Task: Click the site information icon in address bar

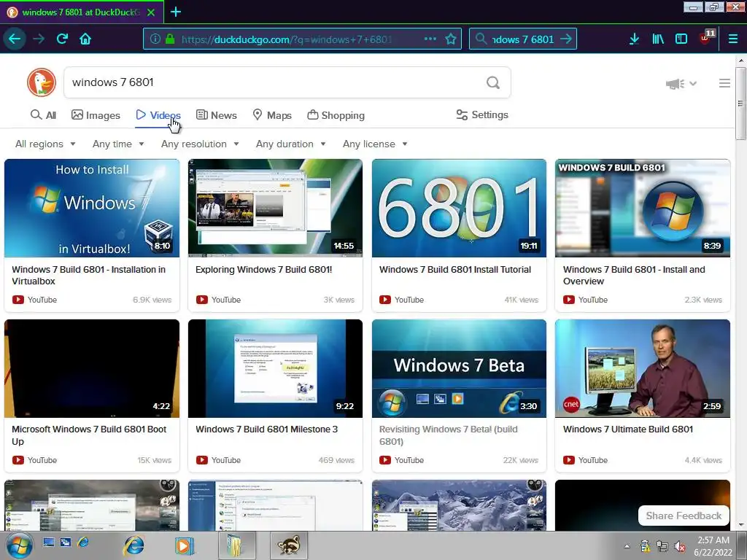Action: tap(155, 39)
